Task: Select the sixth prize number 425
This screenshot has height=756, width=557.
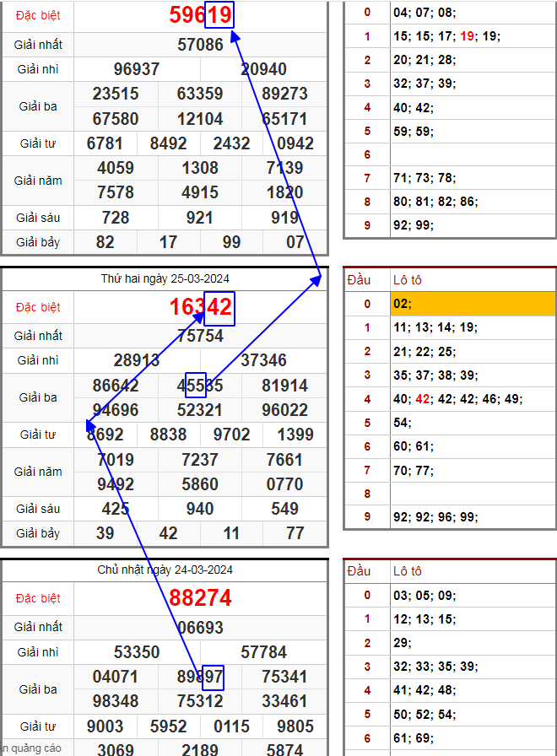Action: pyautogui.click(x=116, y=509)
